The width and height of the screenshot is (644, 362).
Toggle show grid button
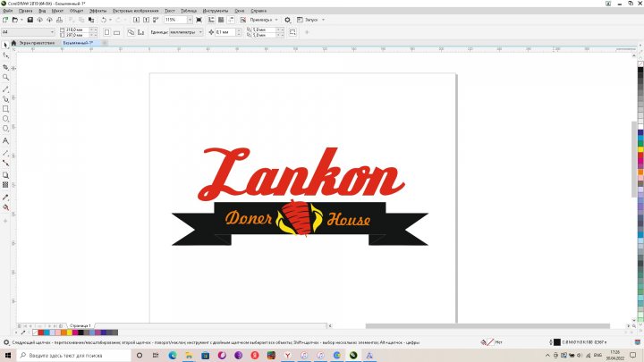point(221,20)
